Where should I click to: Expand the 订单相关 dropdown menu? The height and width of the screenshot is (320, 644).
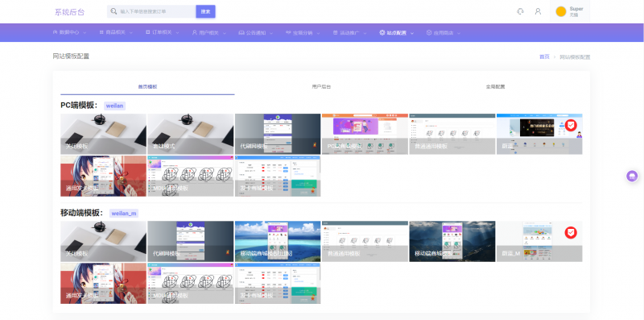click(163, 32)
